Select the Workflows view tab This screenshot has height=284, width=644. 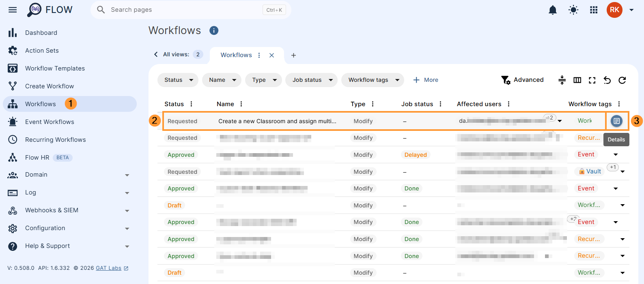(x=236, y=55)
